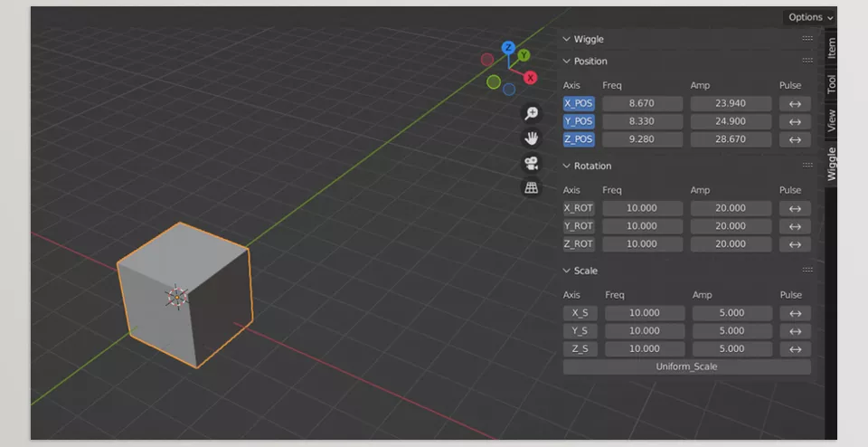Enable the X_ROT axis toggle
This screenshot has height=447, width=868.
coord(579,208)
